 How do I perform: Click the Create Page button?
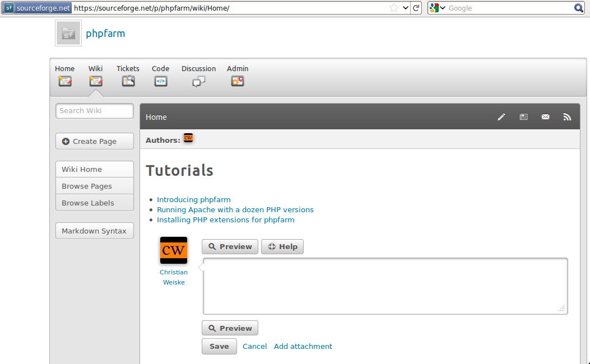(x=95, y=141)
